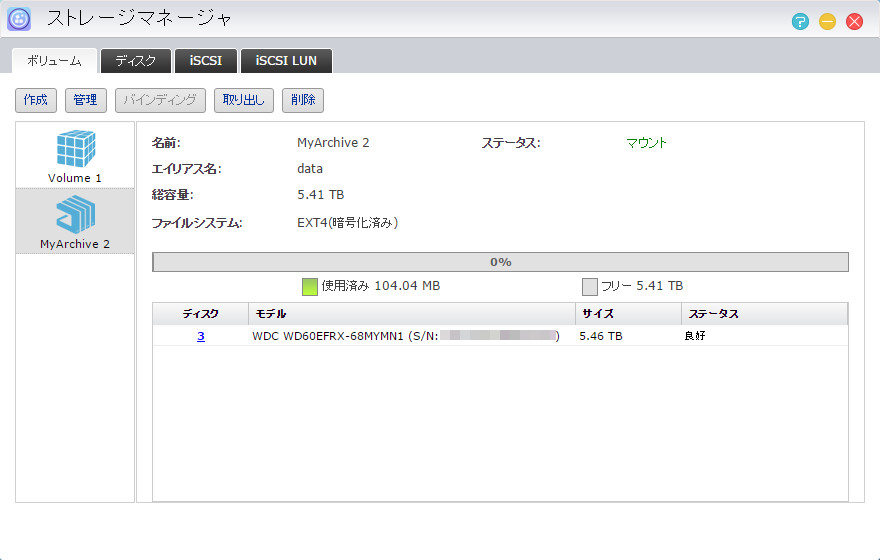Click the MyArchive 2 name value
The image size is (880, 560).
click(333, 143)
